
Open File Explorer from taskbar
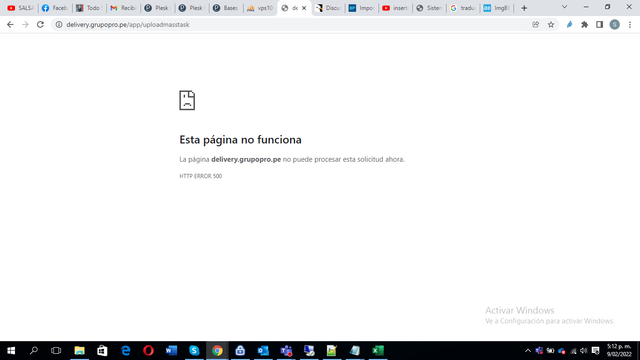point(79,350)
